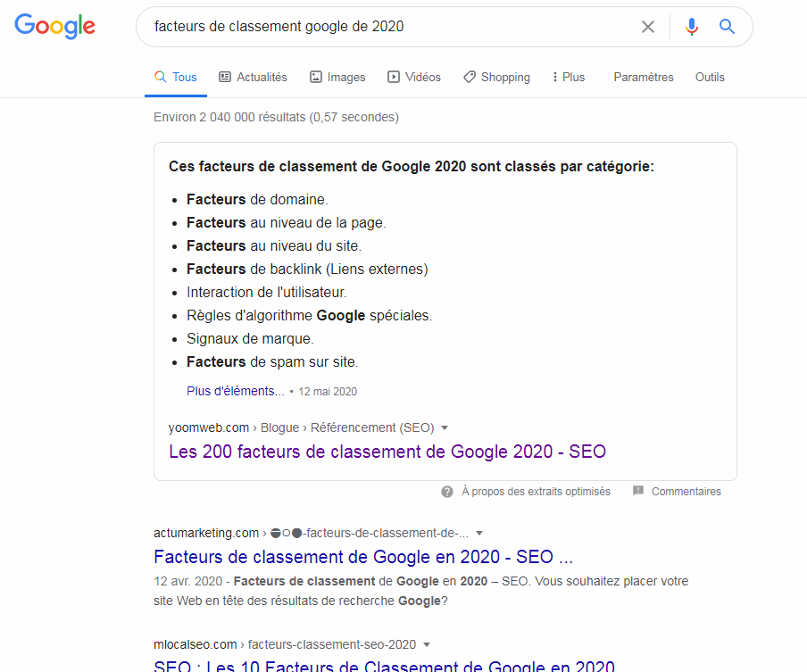The image size is (807, 672).
Task: Click the Google logo
Action: tap(54, 26)
